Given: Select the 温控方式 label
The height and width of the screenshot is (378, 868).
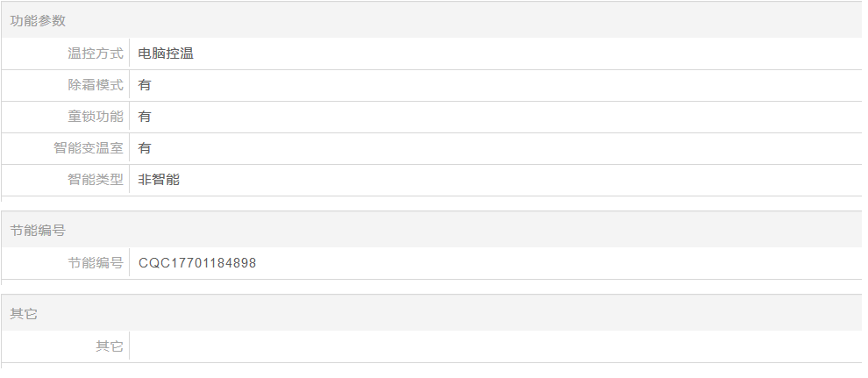Looking at the screenshot, I should (x=96, y=53).
